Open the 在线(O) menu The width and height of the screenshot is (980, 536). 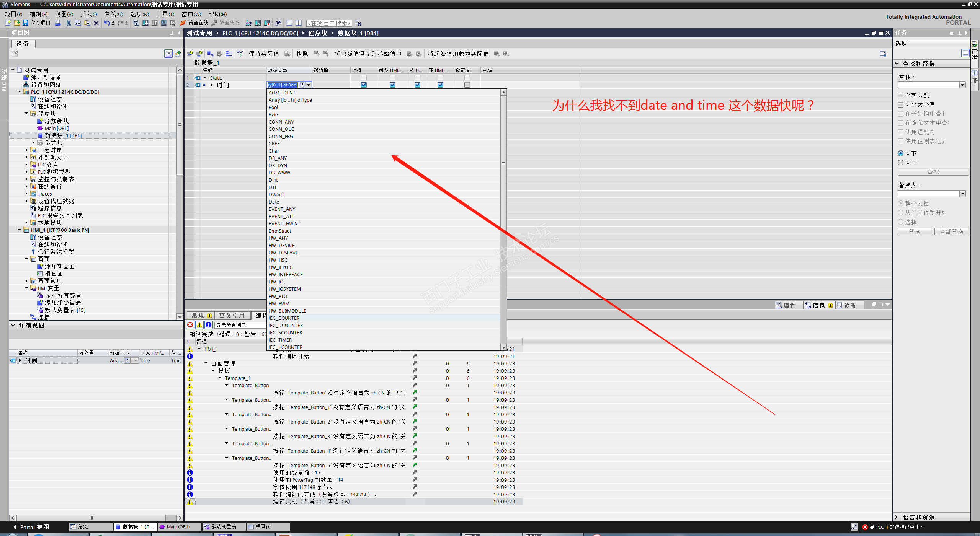(x=114, y=14)
